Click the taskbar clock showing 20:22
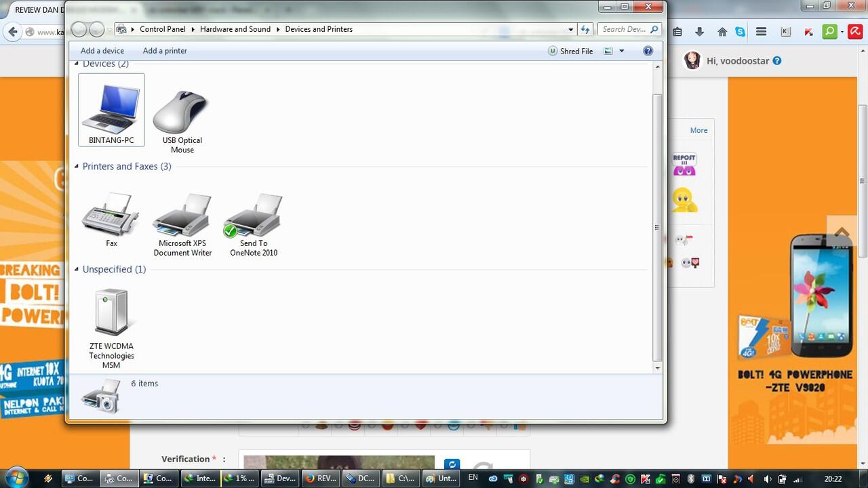 click(833, 479)
